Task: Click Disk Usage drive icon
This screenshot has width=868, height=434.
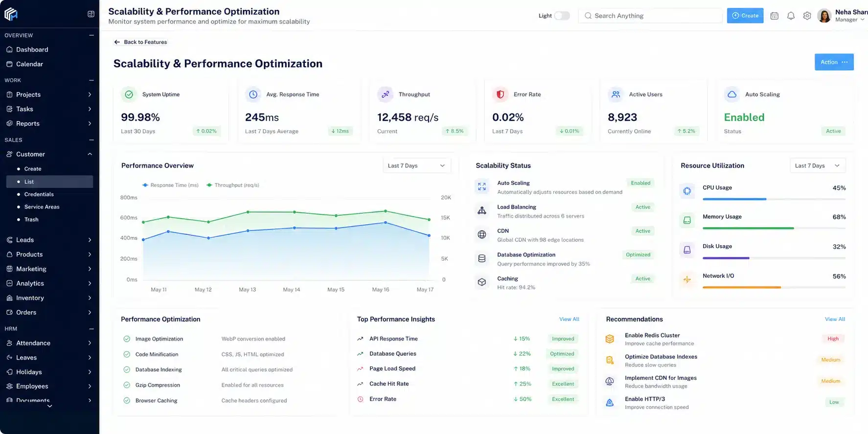Action: coord(687,250)
